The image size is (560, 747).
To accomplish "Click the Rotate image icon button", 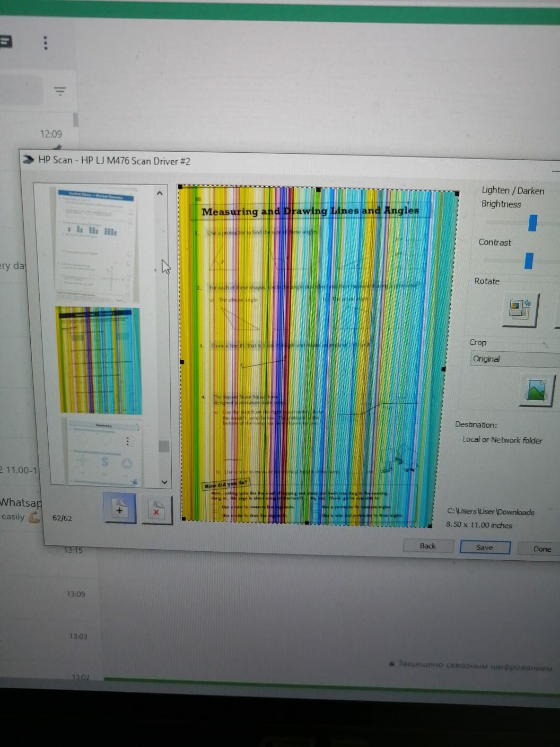I will click(520, 309).
